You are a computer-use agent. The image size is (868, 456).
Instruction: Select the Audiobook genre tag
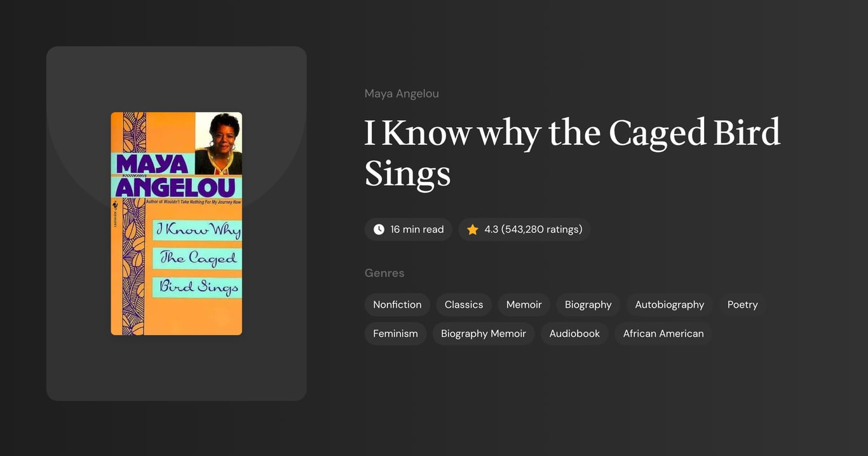574,333
